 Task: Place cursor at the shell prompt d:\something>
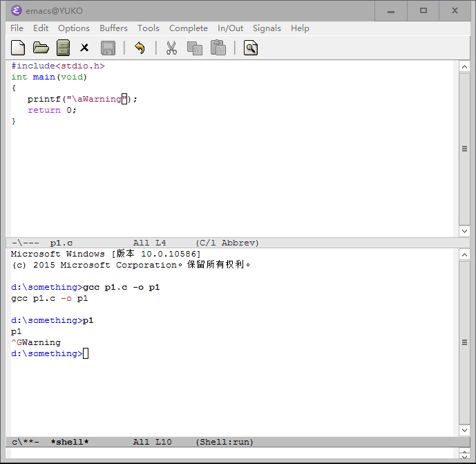point(86,354)
